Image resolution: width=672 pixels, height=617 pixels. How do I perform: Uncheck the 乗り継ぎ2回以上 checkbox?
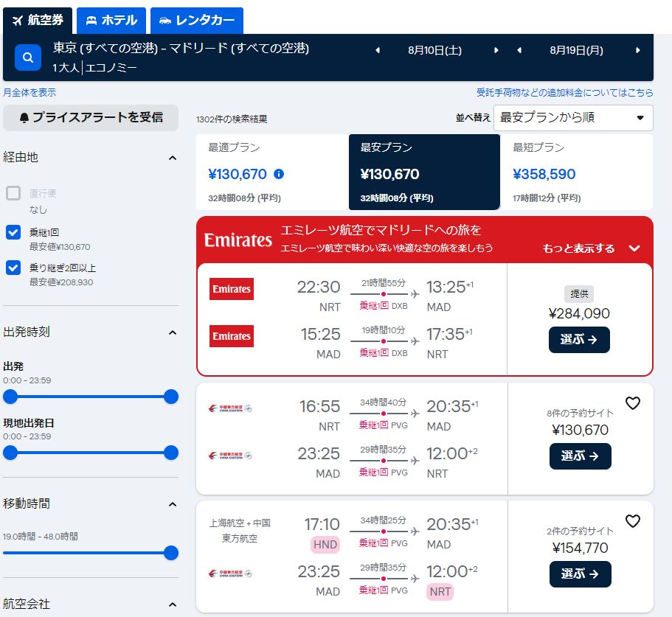pos(13,268)
